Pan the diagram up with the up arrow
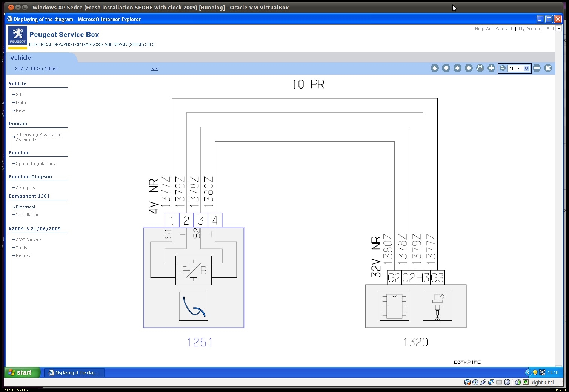This screenshot has width=569, height=392. pos(435,68)
